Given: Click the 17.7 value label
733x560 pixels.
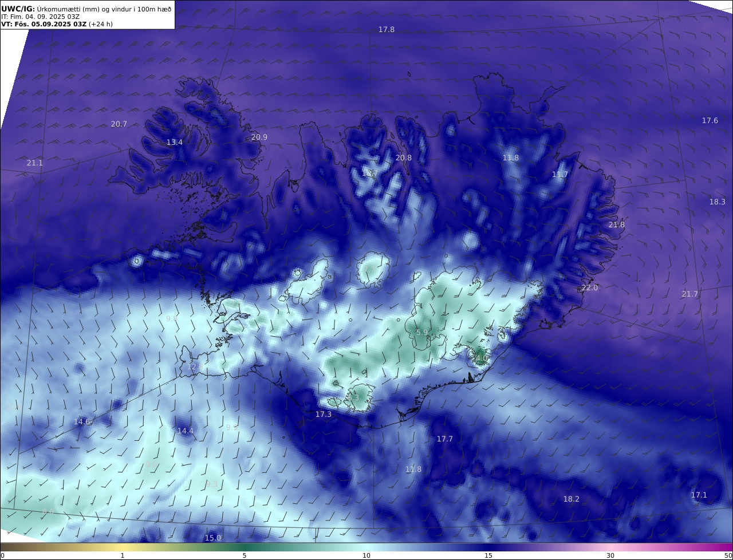Looking at the screenshot, I should [x=445, y=439].
